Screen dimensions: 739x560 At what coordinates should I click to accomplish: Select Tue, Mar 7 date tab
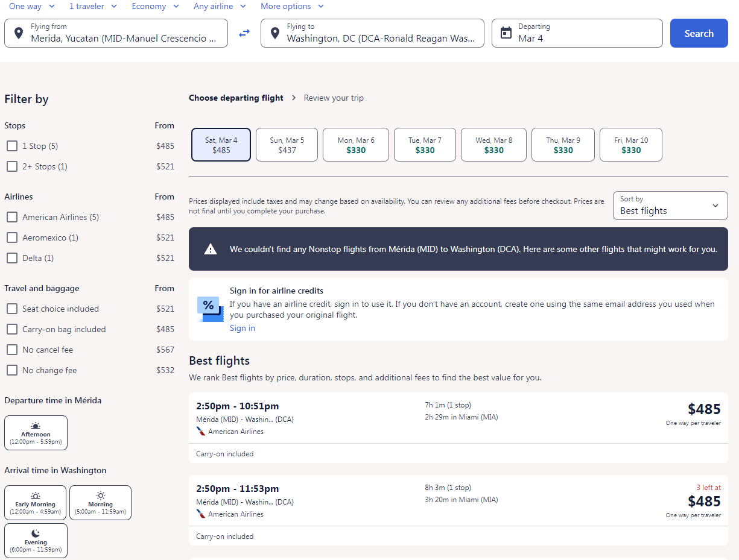pos(425,145)
